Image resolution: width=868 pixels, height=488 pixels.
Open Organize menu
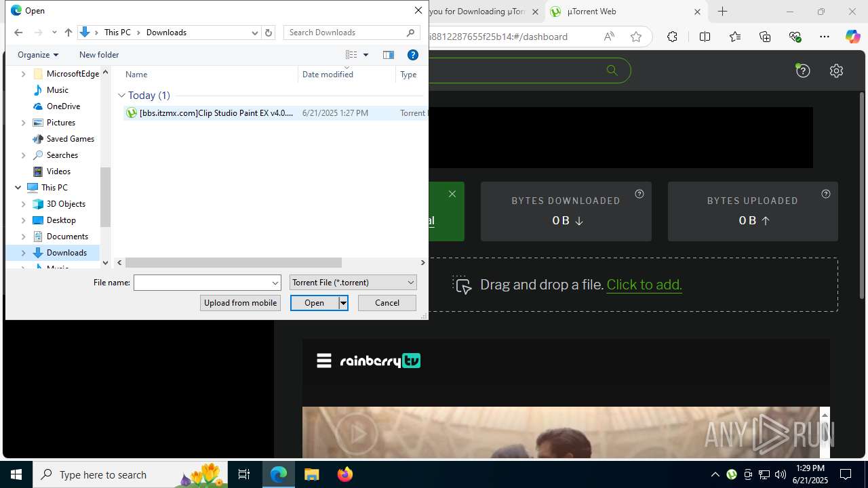click(38, 55)
